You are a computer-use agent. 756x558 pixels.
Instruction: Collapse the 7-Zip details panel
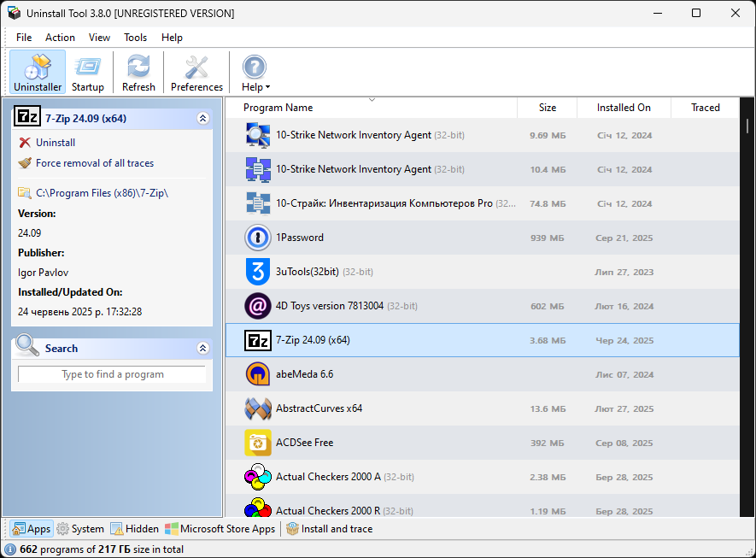[203, 118]
